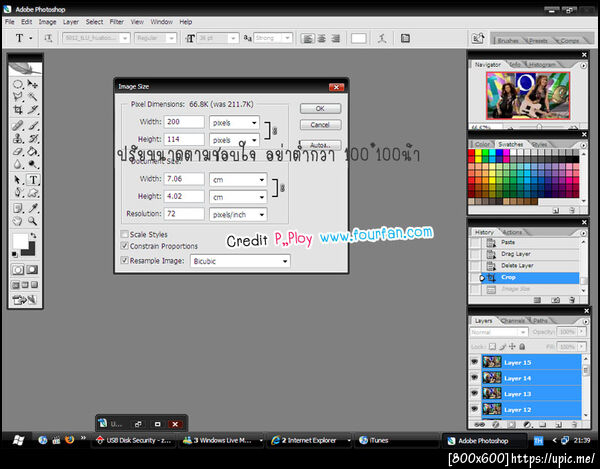Viewport: 600px width, 469px height.
Task: Select the Eyedropper tool
Action: coord(33,208)
